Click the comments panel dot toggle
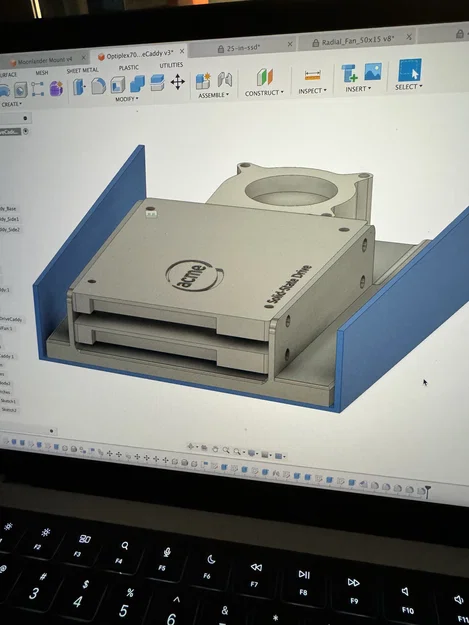Screen dimensions: 469x625 pos(51,431)
